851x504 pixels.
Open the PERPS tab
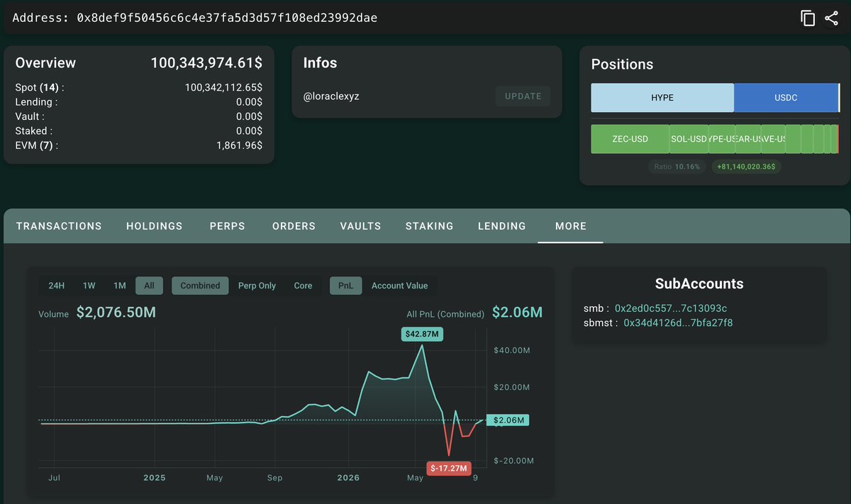(228, 226)
